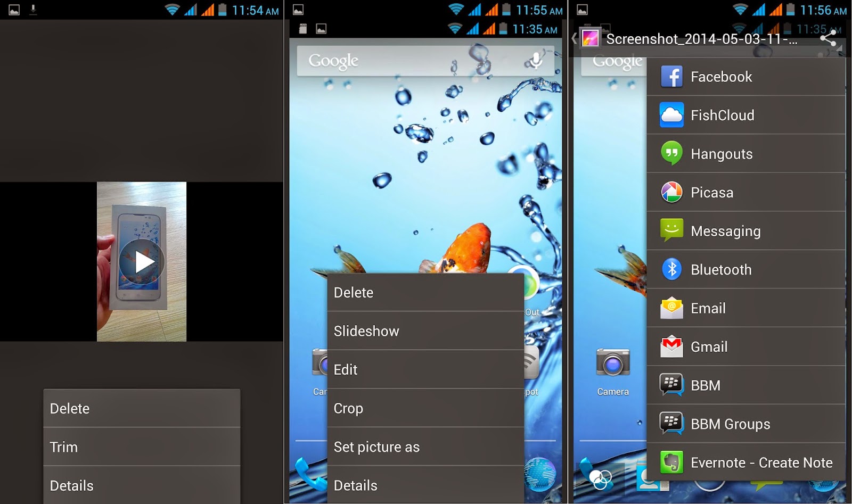This screenshot has width=852, height=504.
Task: Tap the gallery app icon next to the title
Action: [x=590, y=38]
